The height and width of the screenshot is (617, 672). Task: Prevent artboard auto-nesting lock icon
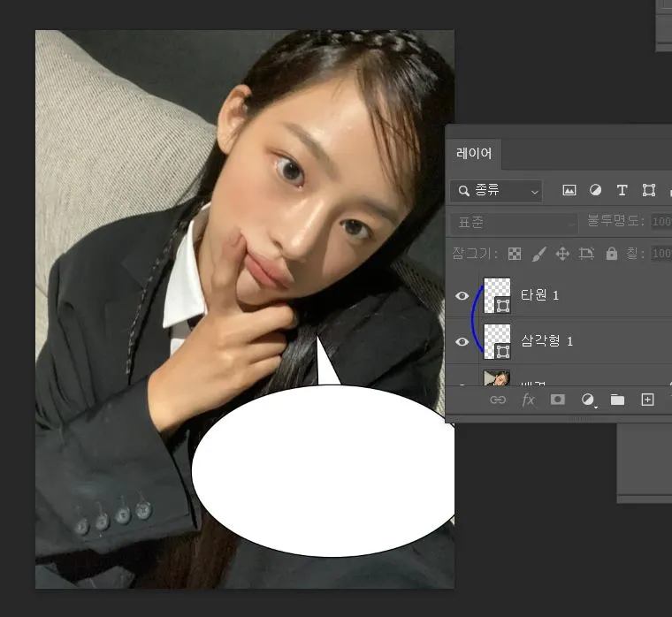[x=586, y=254]
